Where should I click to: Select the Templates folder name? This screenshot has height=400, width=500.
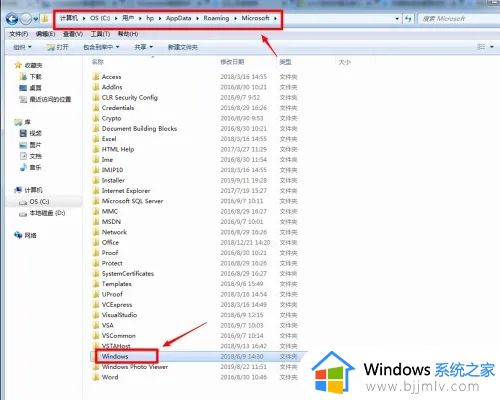tap(117, 284)
